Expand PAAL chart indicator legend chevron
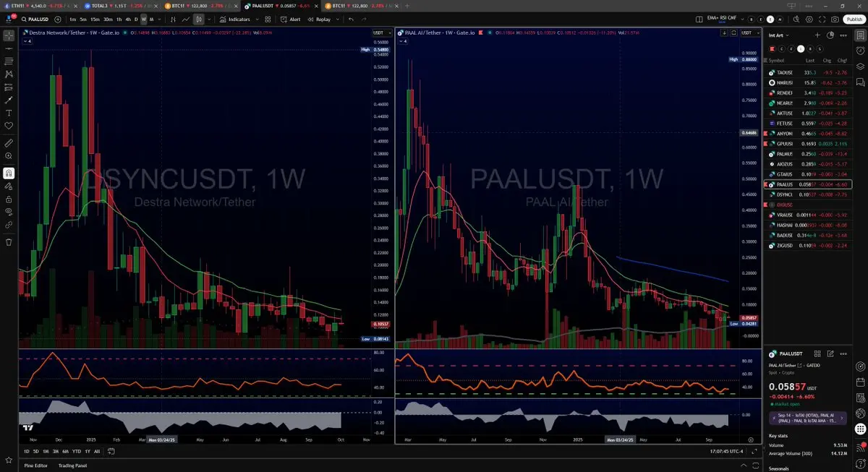Screen dimensions: 868x472 [x=404, y=41]
